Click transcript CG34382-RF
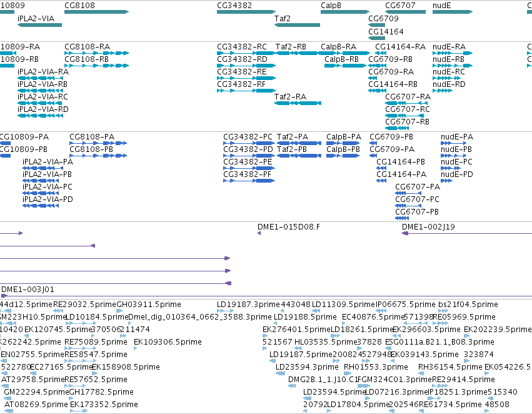 click(x=241, y=84)
